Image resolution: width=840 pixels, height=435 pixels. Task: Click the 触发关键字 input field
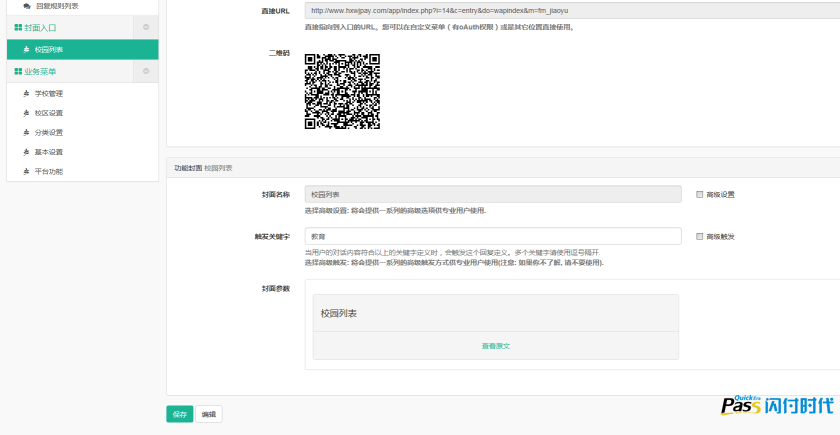click(x=493, y=236)
